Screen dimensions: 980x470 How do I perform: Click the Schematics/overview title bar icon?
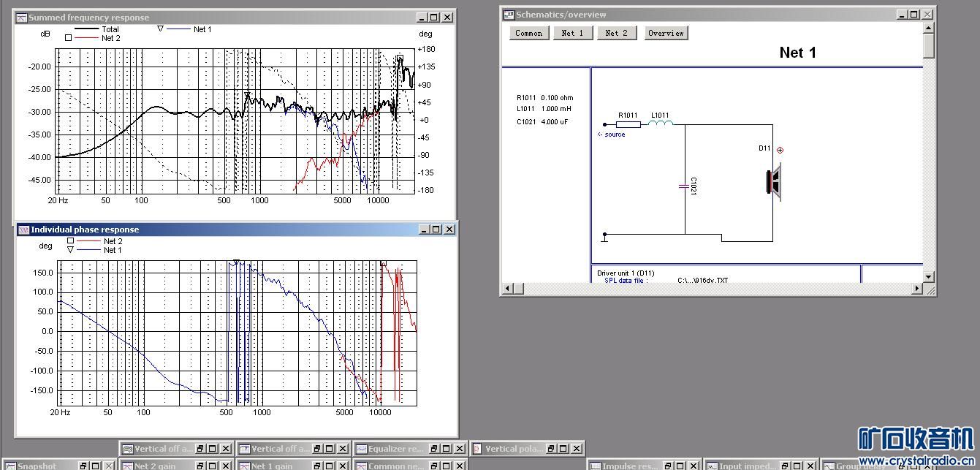point(509,15)
